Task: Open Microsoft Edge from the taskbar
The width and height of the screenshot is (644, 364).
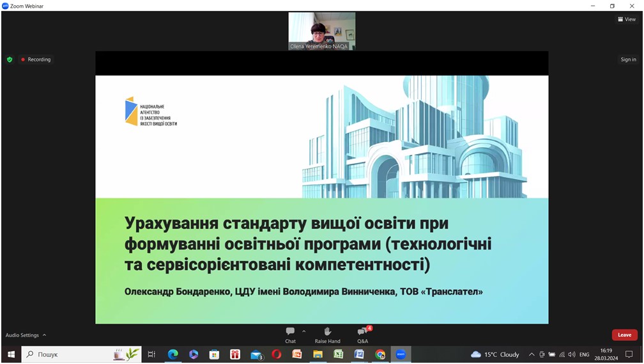Action: [172, 354]
